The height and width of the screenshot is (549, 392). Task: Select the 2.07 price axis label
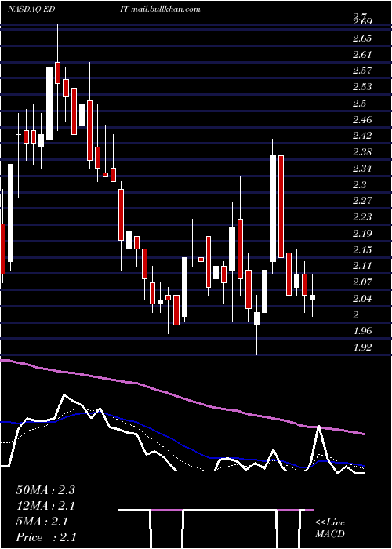(362, 282)
